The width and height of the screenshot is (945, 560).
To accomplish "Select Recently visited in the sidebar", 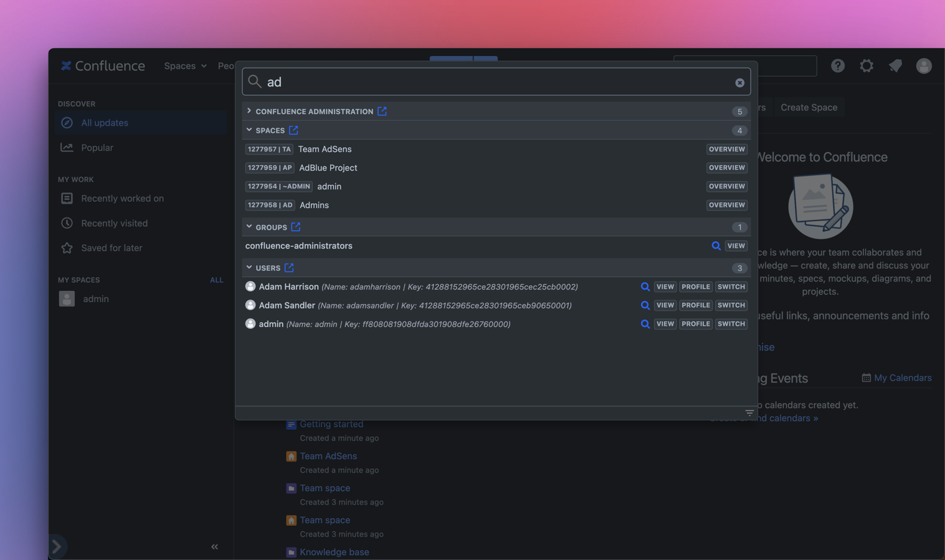I will 114,223.
